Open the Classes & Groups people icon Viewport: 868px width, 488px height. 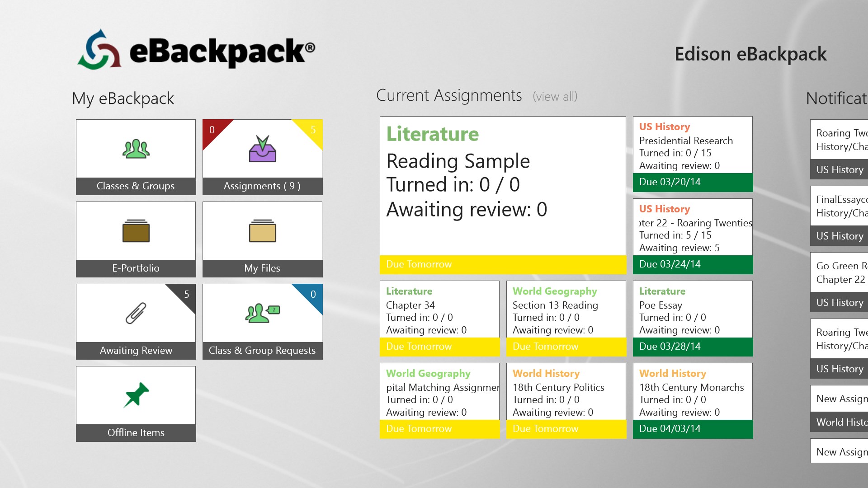[x=136, y=149]
